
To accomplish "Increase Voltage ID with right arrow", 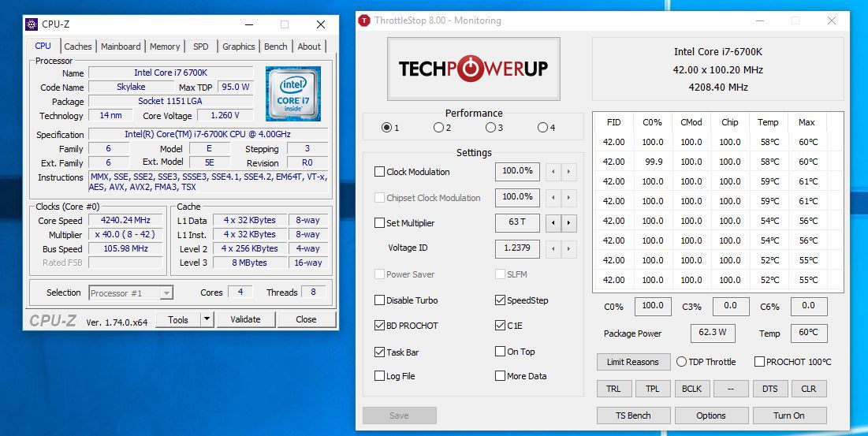I will click(569, 249).
